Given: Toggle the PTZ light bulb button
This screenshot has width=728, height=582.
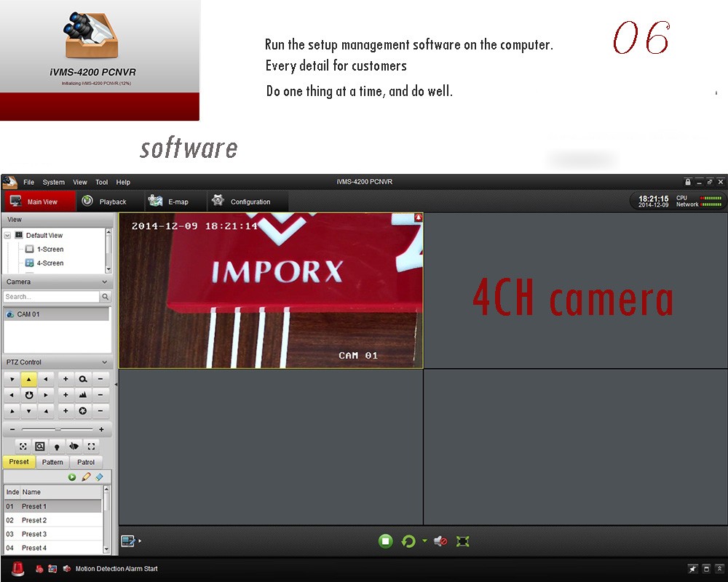Looking at the screenshot, I should coord(57,447).
